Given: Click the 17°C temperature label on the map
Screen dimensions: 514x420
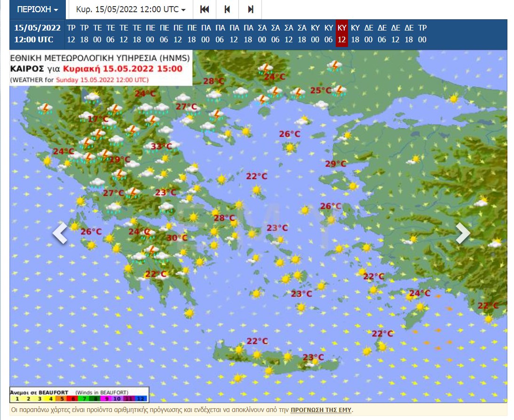Looking at the screenshot, I should tap(98, 119).
